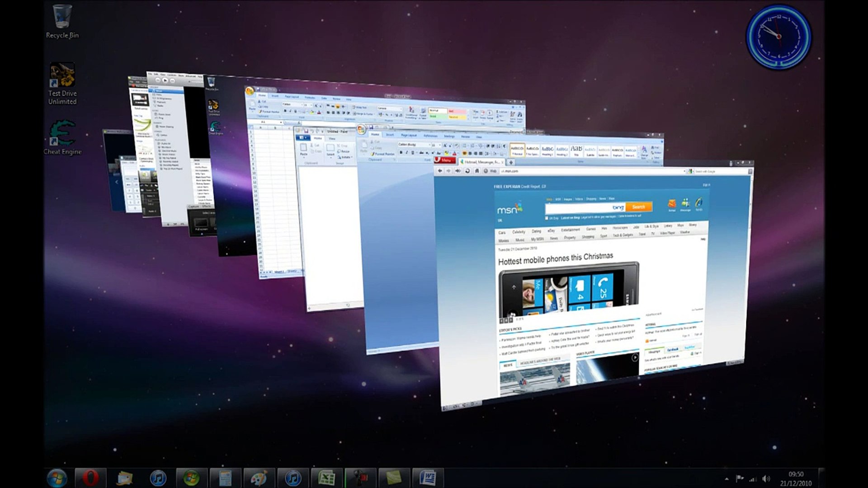Tick the UK Only checkbox under Bing search

tap(547, 218)
